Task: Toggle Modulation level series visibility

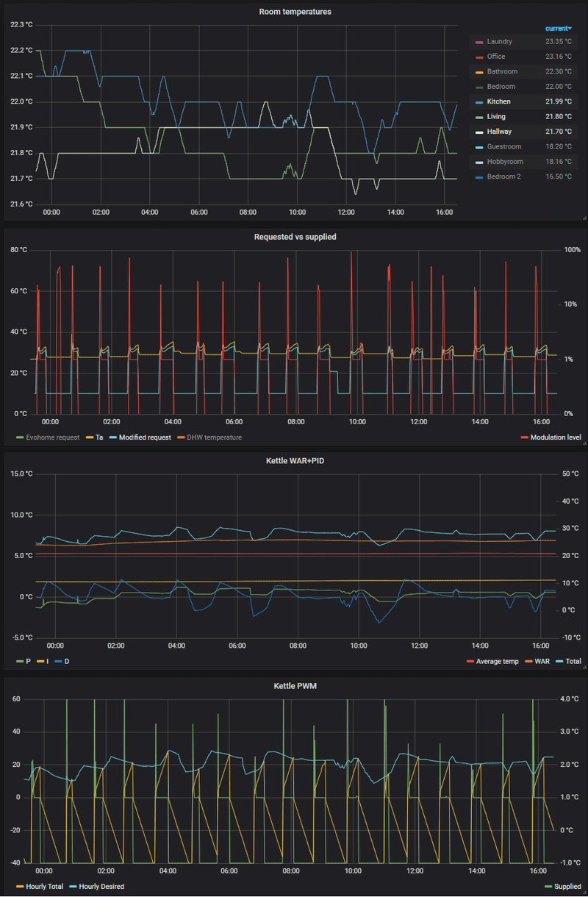Action: pos(556,437)
